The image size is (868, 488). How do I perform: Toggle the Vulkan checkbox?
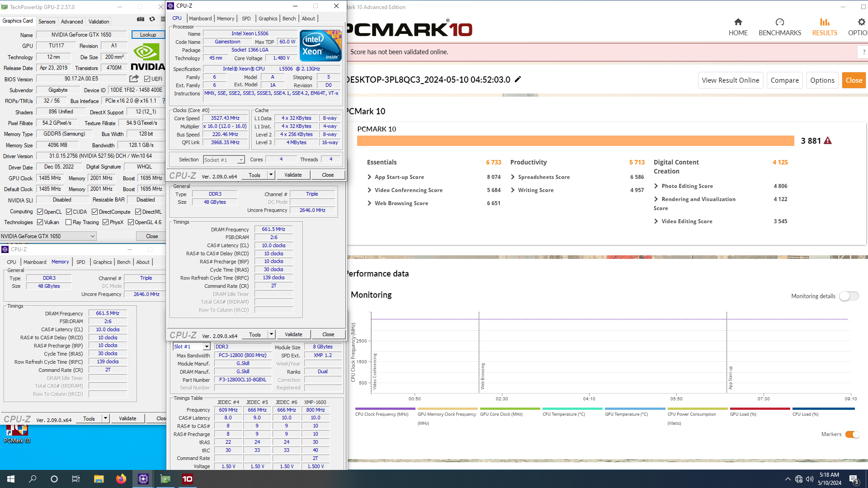(x=40, y=222)
